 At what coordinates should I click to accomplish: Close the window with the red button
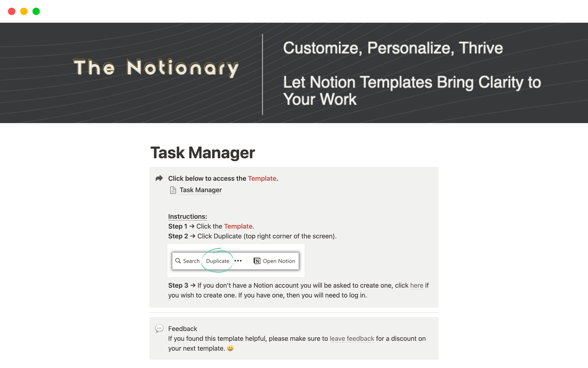[12, 11]
